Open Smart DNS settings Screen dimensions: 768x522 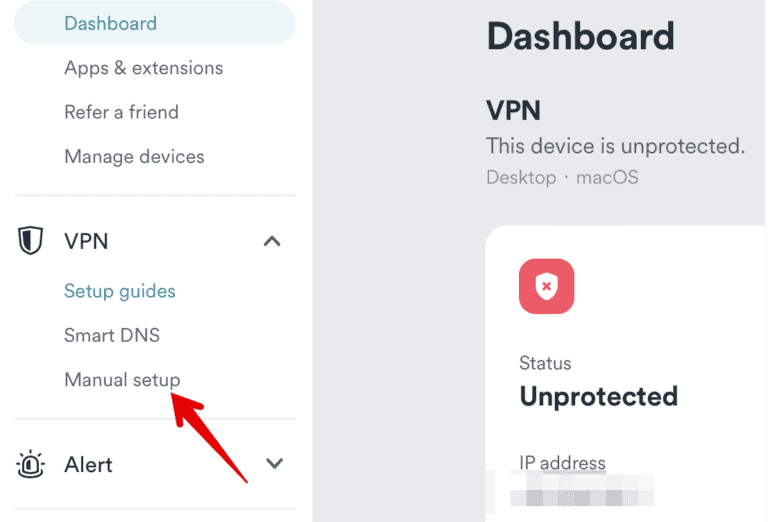(112, 335)
